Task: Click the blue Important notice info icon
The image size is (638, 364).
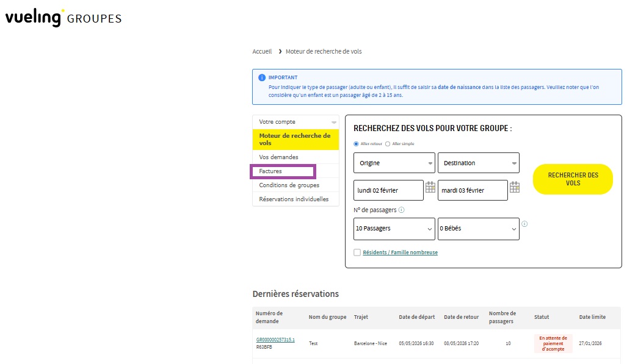Action: pyautogui.click(x=262, y=78)
